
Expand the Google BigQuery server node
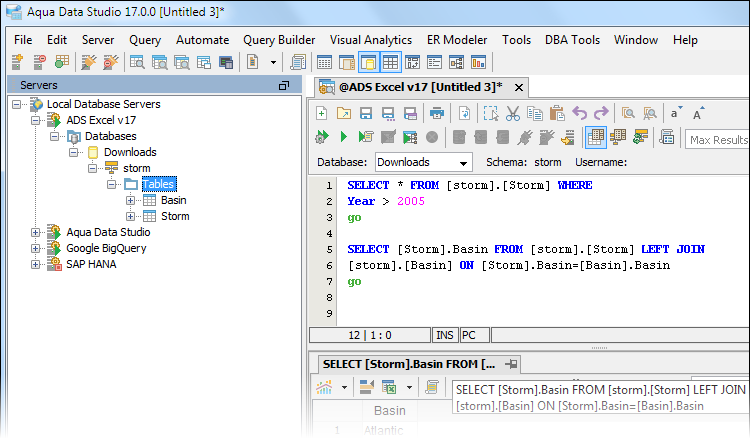[x=35, y=248]
